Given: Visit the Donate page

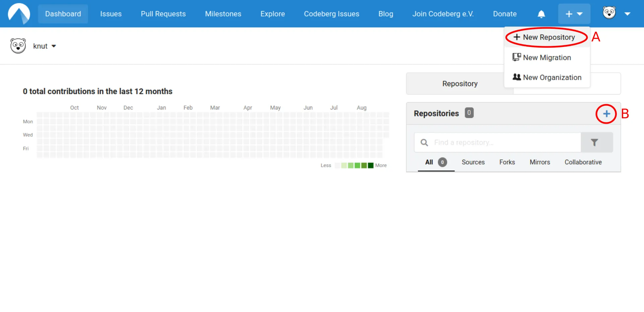Looking at the screenshot, I should 505,14.
